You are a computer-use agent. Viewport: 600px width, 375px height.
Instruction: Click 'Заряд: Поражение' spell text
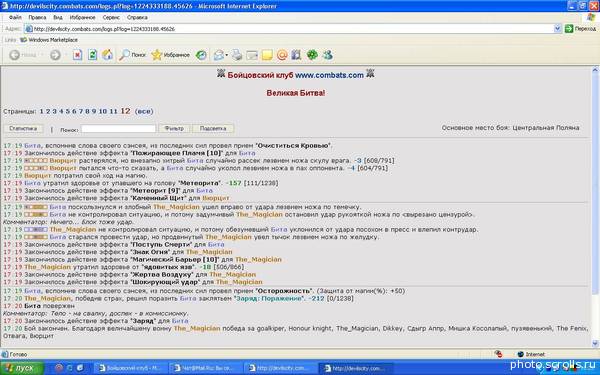(269, 298)
